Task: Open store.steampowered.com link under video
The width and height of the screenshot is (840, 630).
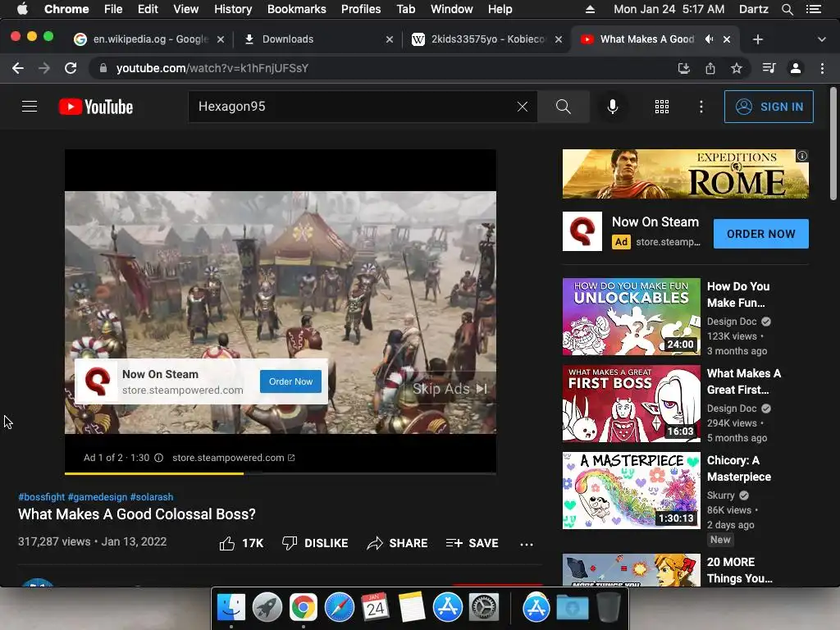Action: pos(234,458)
